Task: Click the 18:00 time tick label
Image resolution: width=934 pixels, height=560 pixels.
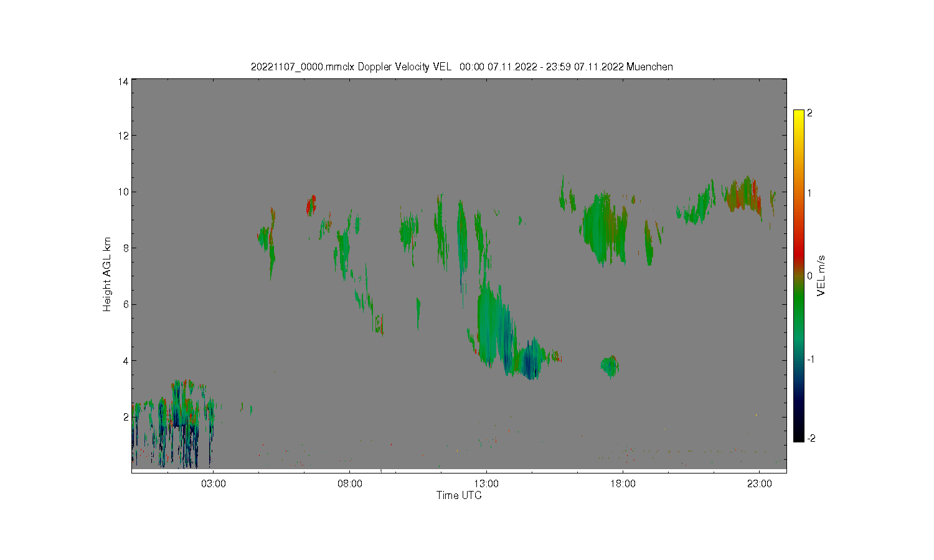Action: [623, 483]
